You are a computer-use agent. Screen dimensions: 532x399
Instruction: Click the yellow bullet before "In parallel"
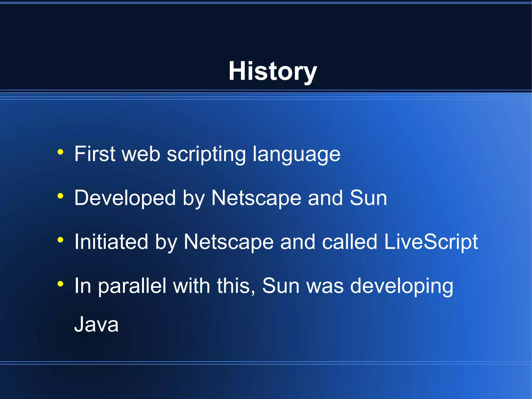[x=60, y=284]
